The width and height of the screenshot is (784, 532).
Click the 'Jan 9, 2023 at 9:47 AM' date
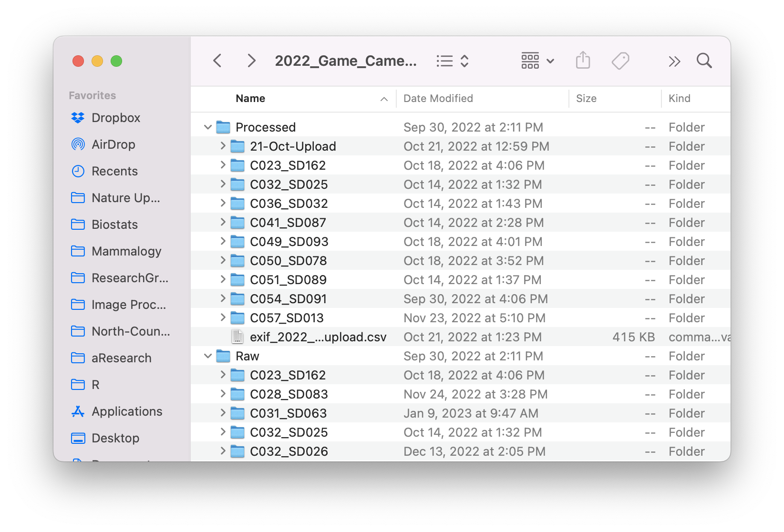point(471,413)
